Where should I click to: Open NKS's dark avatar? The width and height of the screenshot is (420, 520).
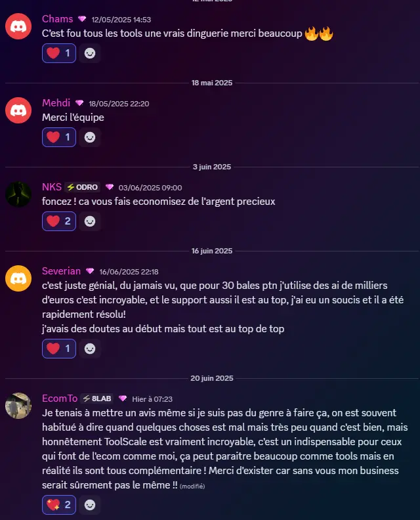(18, 194)
